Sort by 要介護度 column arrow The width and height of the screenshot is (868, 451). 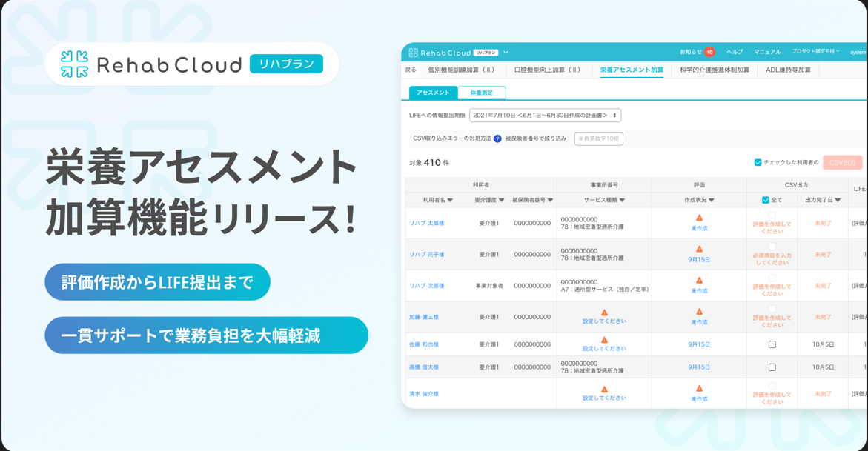click(x=502, y=201)
